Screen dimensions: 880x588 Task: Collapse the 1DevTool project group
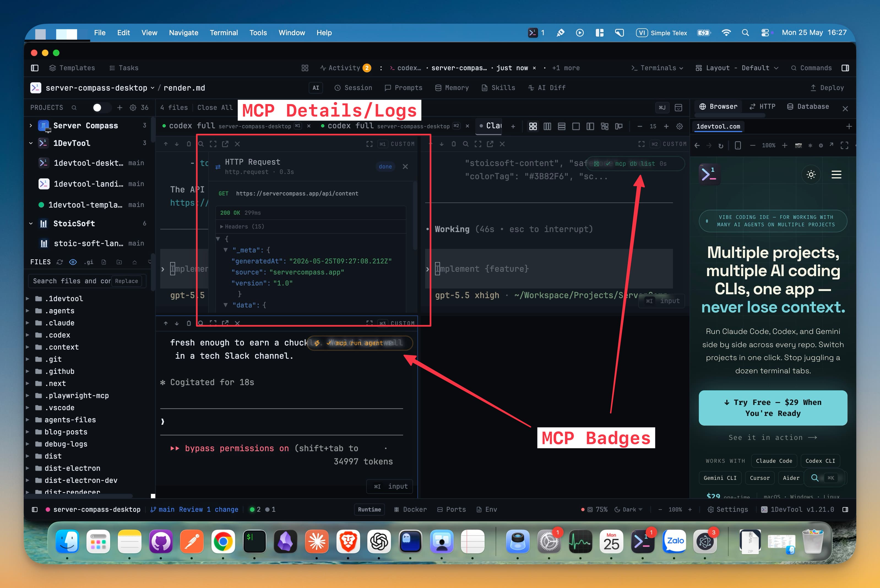pyautogui.click(x=31, y=143)
